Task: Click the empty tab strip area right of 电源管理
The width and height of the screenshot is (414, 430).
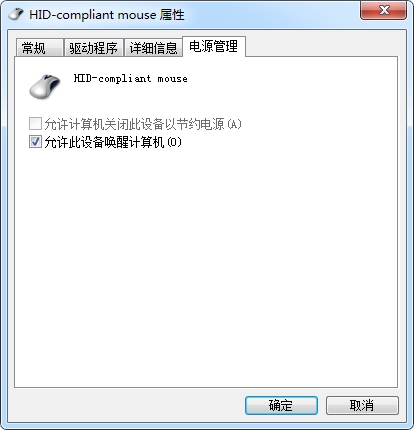Action: point(322,45)
